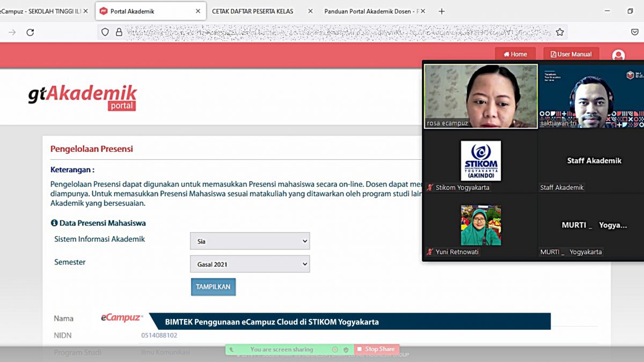Open the Semester dropdown showing Gasal 2021
Screen dimensions: 644x362
pos(250,264)
